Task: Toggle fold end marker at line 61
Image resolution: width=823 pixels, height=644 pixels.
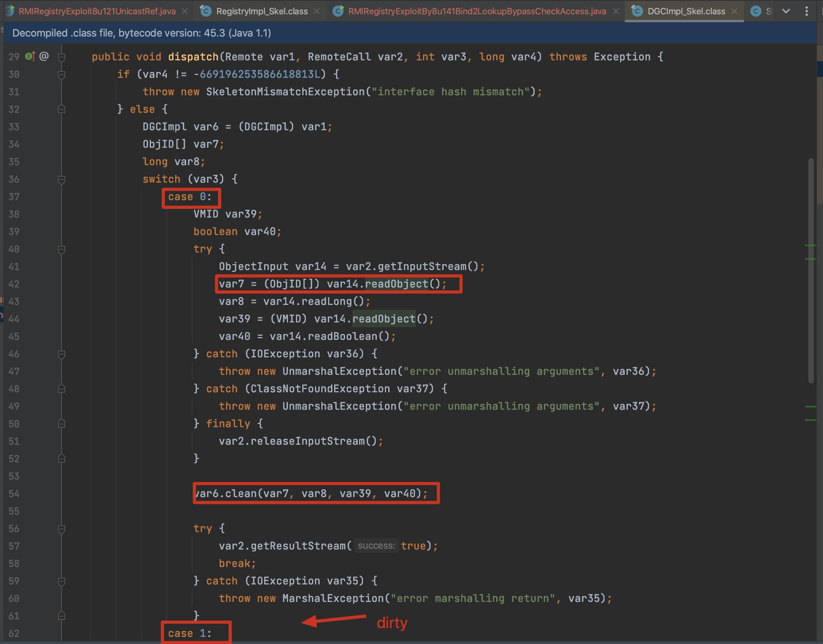Action: pyautogui.click(x=62, y=615)
